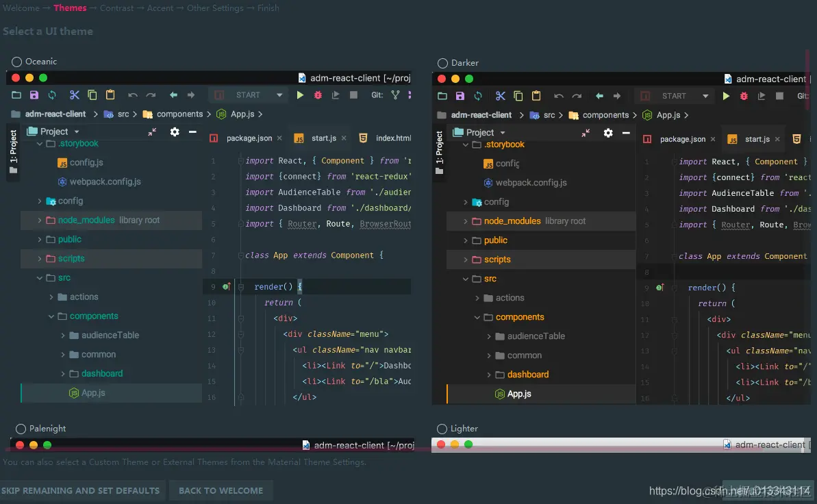The image size is (817, 504).
Task: Click the gray Stop square in Oceanic preview
Action: pos(354,95)
